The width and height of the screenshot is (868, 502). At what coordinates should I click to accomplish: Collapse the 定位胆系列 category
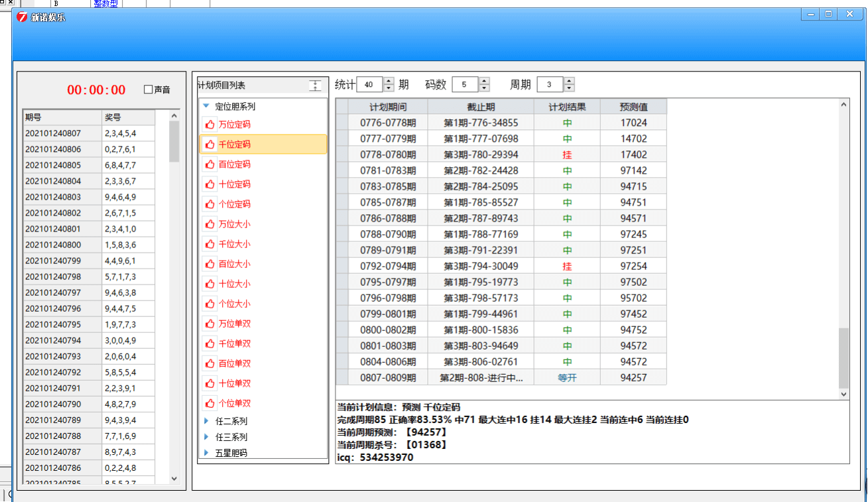(206, 105)
